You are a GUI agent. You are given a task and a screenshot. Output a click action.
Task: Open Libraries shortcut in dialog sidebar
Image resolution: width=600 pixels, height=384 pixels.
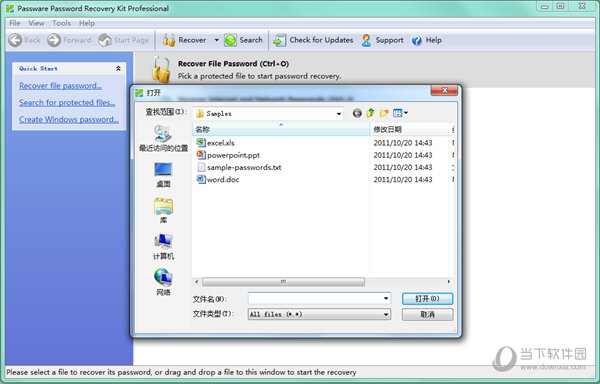(x=163, y=210)
